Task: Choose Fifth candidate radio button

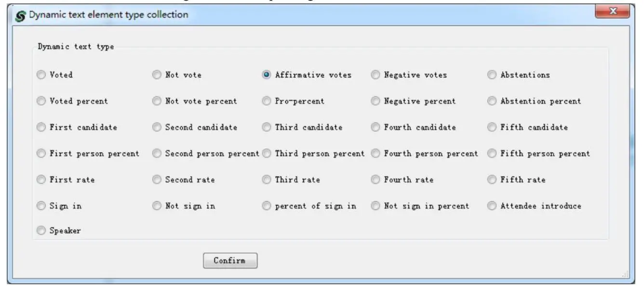Action: tap(492, 127)
